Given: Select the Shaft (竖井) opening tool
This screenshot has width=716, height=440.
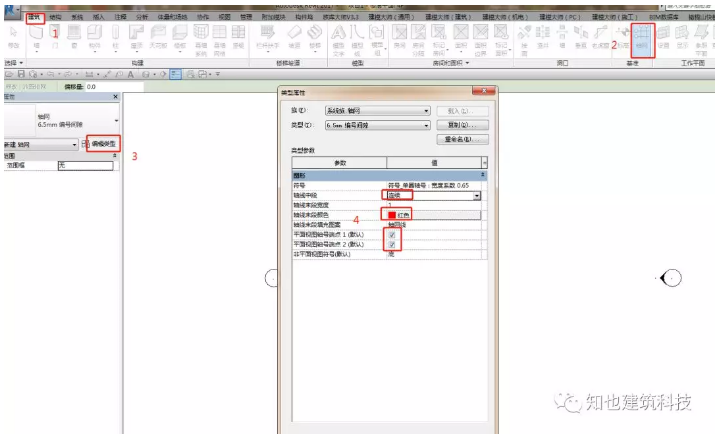Looking at the screenshot, I should tap(542, 37).
